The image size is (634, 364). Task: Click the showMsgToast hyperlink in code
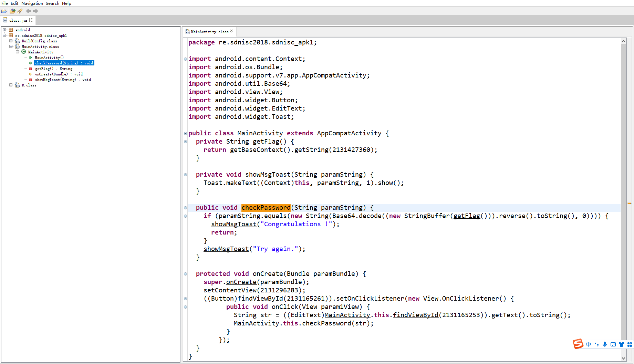click(233, 224)
